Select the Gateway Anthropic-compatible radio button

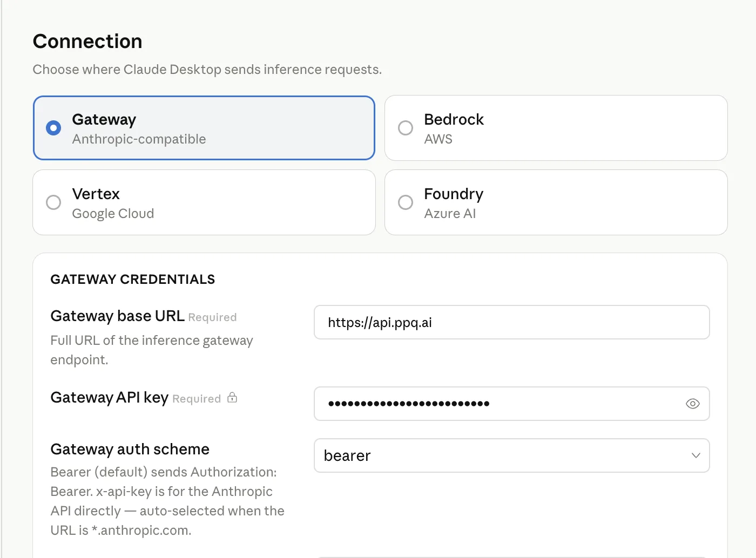[x=53, y=128]
